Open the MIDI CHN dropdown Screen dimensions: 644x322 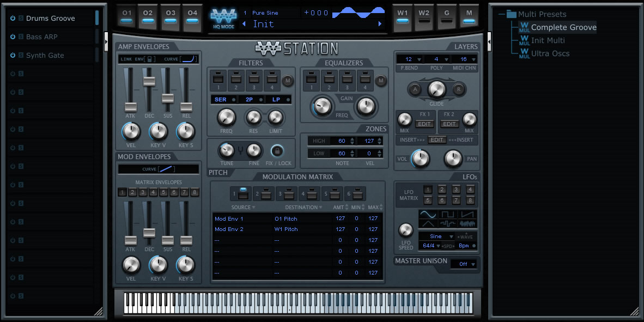pos(465,59)
